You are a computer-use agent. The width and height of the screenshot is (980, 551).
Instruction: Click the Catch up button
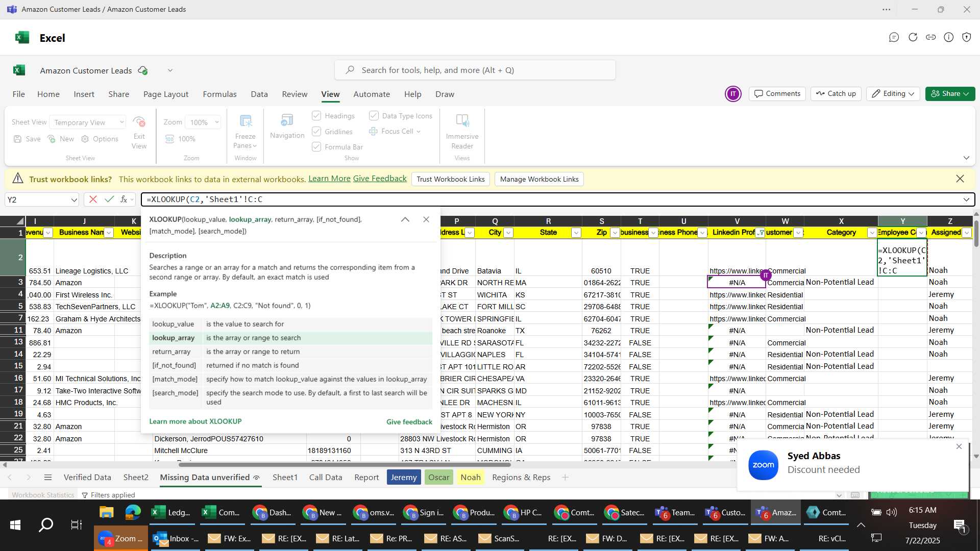(836, 94)
